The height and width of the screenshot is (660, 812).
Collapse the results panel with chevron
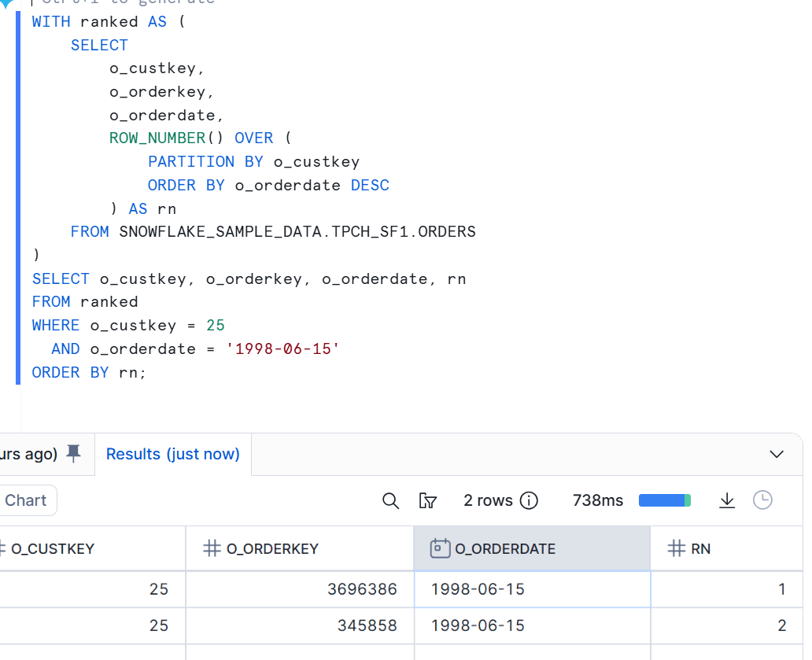[777, 455]
